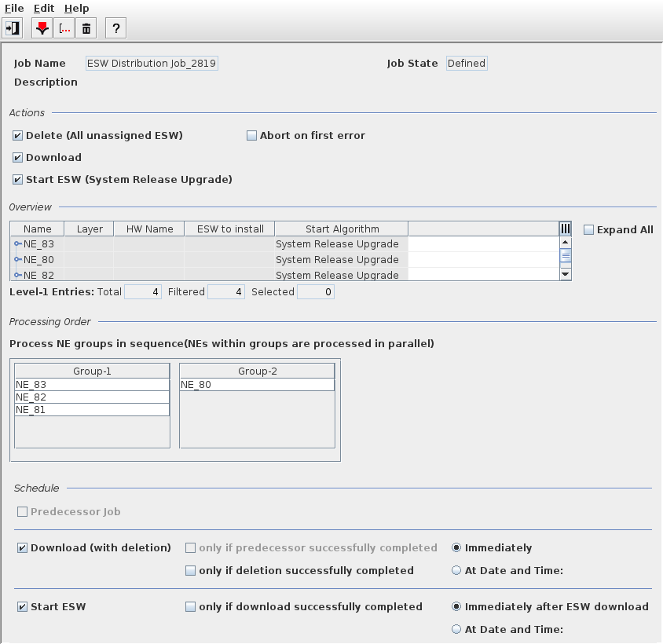
Task: Click the ESW to install column header
Action: point(229,229)
